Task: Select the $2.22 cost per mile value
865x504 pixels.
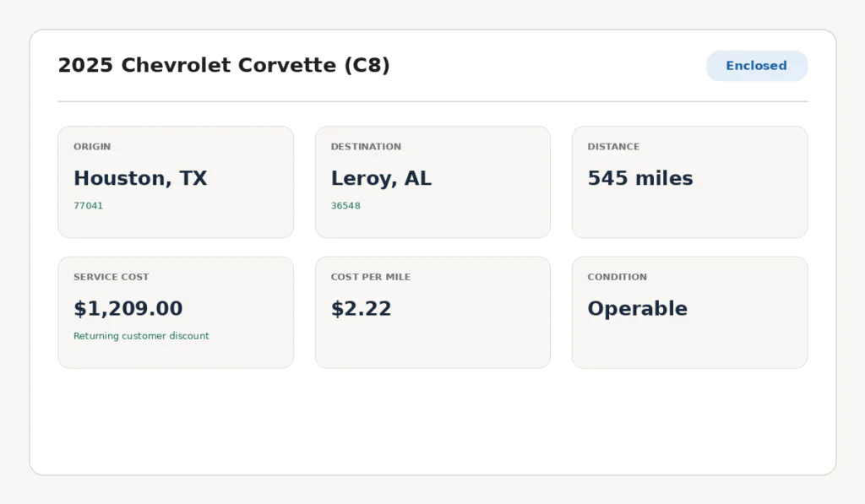Action: (361, 308)
